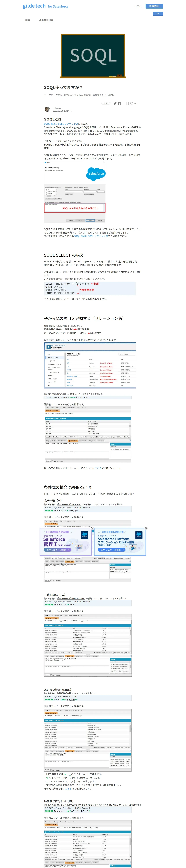Open chirosuke's author avatar
Image resolution: width=186 pixels, height=868 pixels.
point(47,109)
